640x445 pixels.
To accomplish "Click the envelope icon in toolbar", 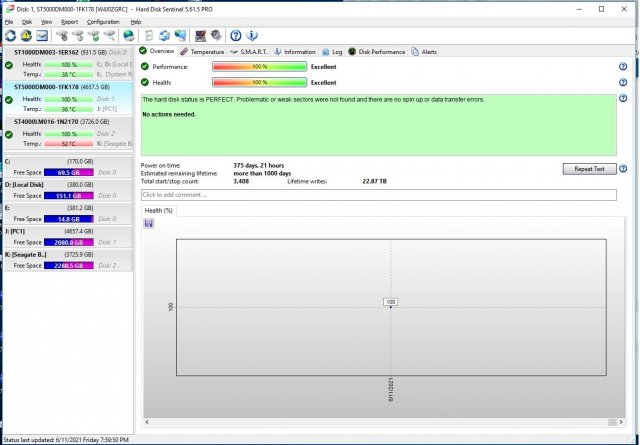I will pyautogui.click(x=43, y=35).
